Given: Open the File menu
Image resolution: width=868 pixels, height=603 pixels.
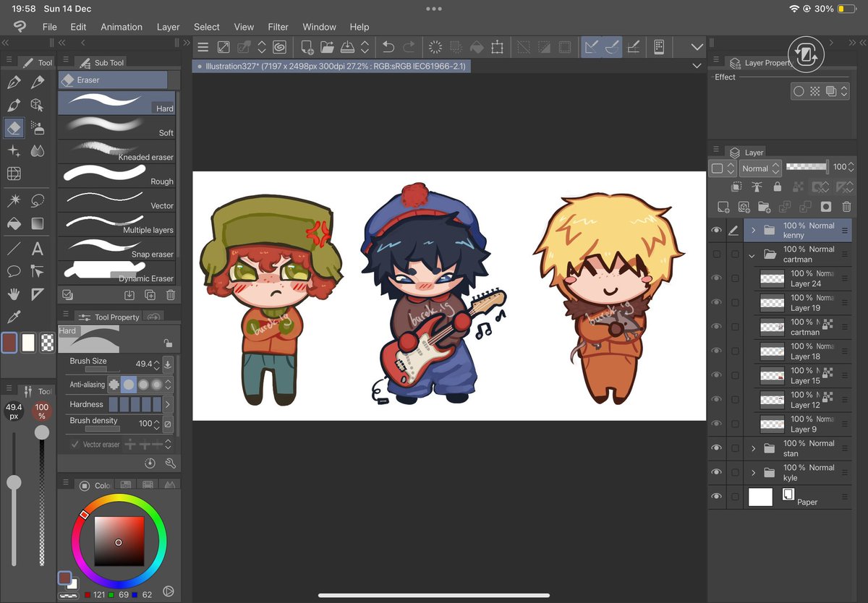Looking at the screenshot, I should click(x=50, y=27).
